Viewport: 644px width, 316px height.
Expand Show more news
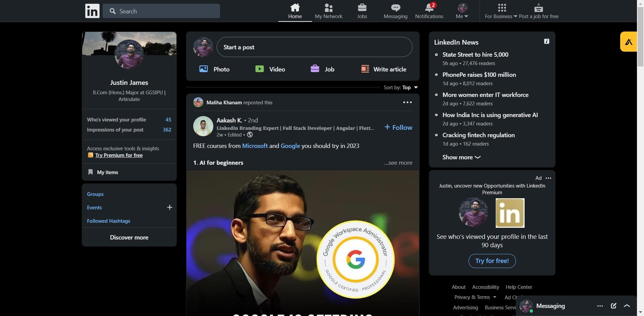(461, 157)
